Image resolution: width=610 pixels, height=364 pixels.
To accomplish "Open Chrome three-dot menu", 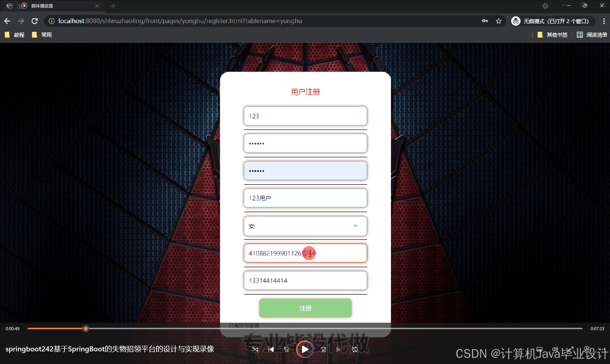I will click(604, 21).
